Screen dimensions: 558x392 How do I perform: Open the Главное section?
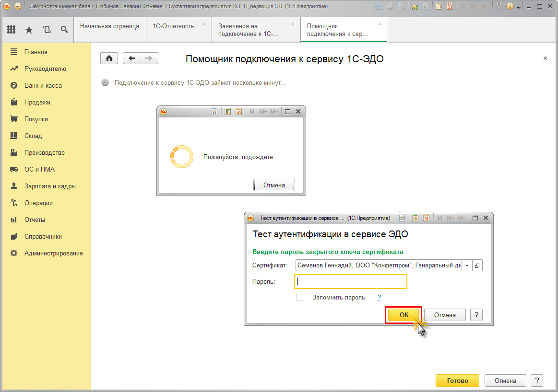46,52
